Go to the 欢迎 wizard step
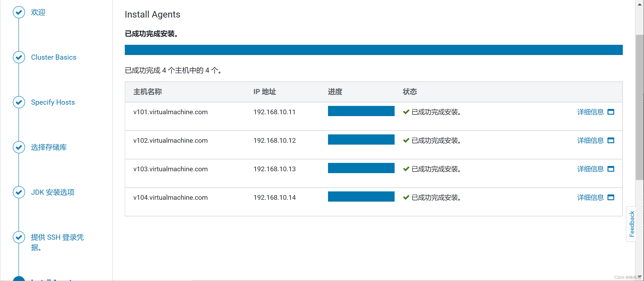644x281 pixels. click(x=38, y=12)
